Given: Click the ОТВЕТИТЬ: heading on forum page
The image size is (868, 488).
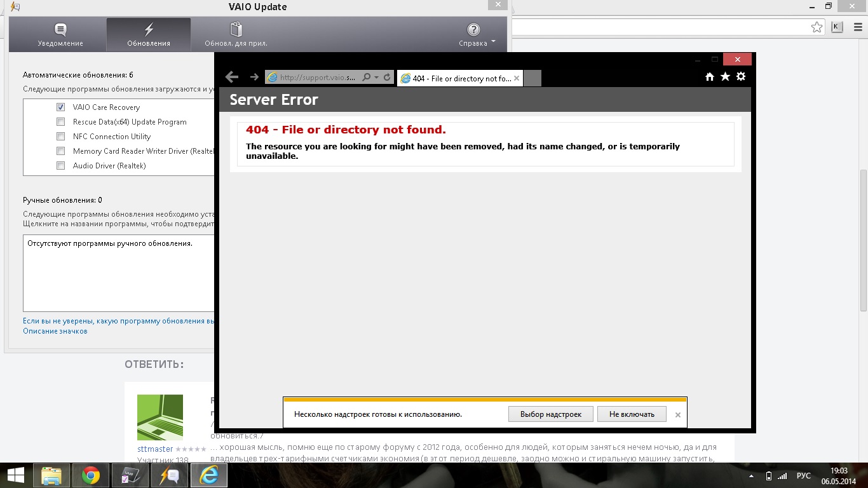Looking at the screenshot, I should tap(154, 364).
